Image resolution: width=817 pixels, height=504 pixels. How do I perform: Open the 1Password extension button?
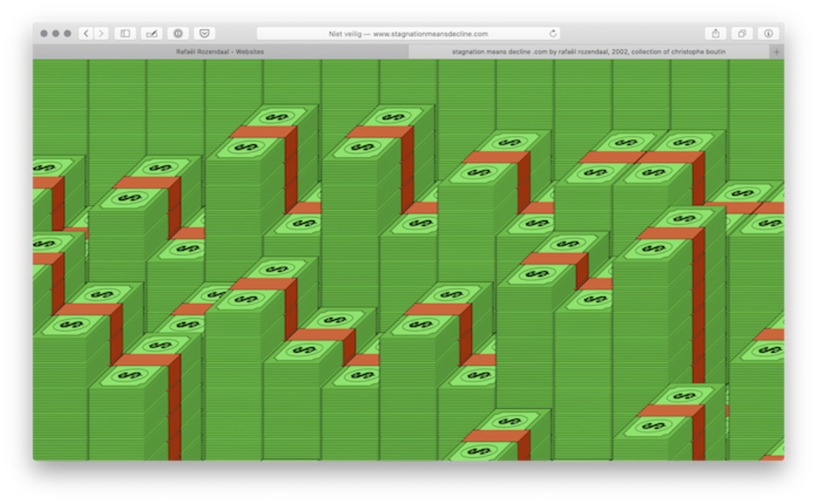(178, 33)
